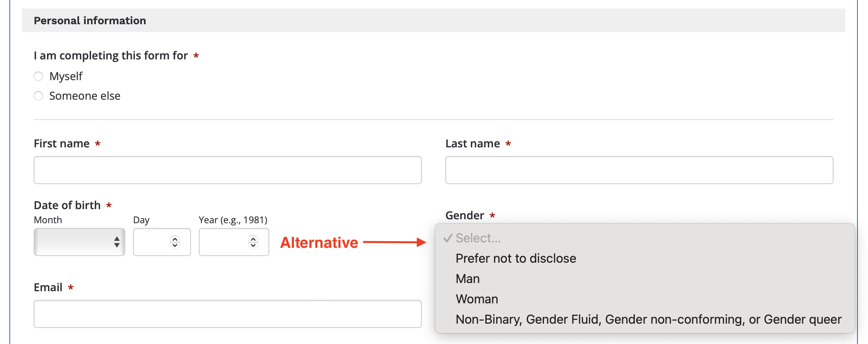Focus the Last name input box
Image resolution: width=868 pixels, height=344 pixels.
pos(639,170)
